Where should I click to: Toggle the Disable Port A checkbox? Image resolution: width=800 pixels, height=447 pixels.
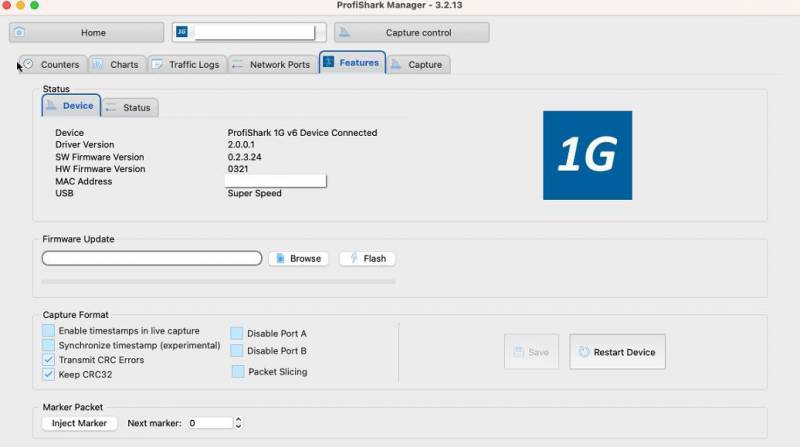tap(238, 334)
